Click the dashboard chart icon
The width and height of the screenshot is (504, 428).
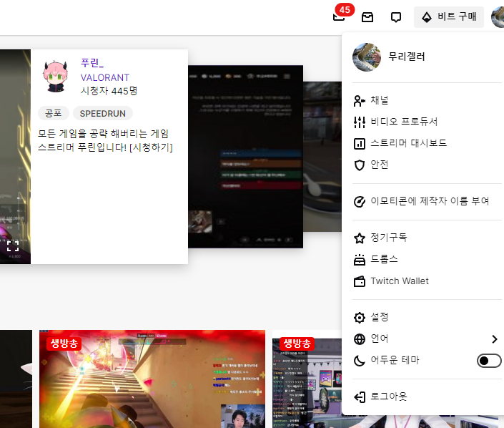(360, 144)
